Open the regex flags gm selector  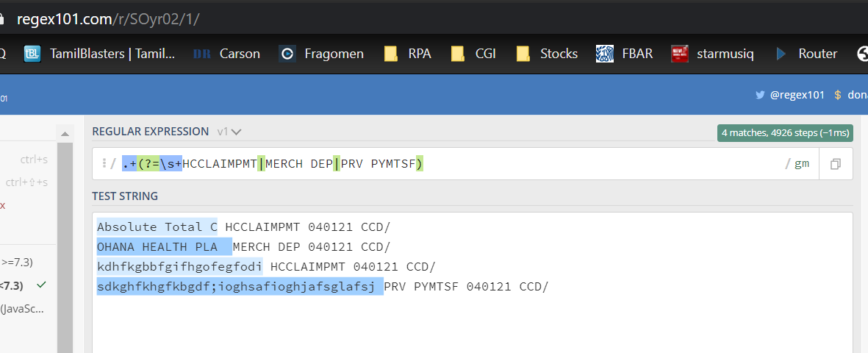point(801,164)
